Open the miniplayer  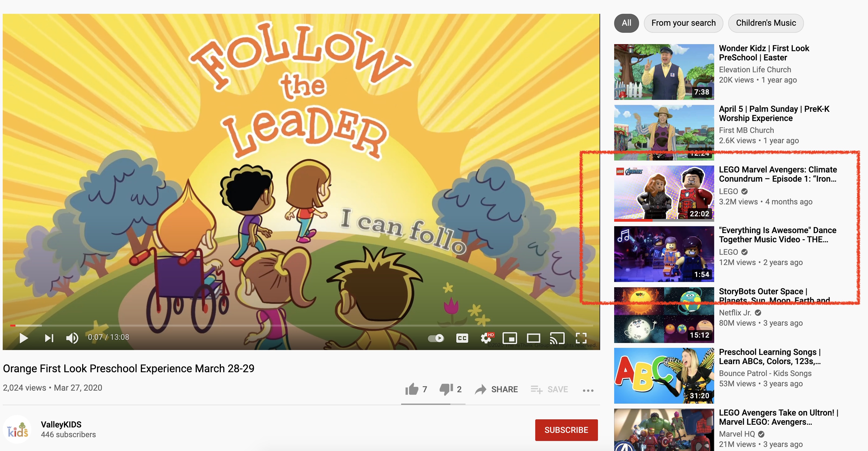[510, 338]
